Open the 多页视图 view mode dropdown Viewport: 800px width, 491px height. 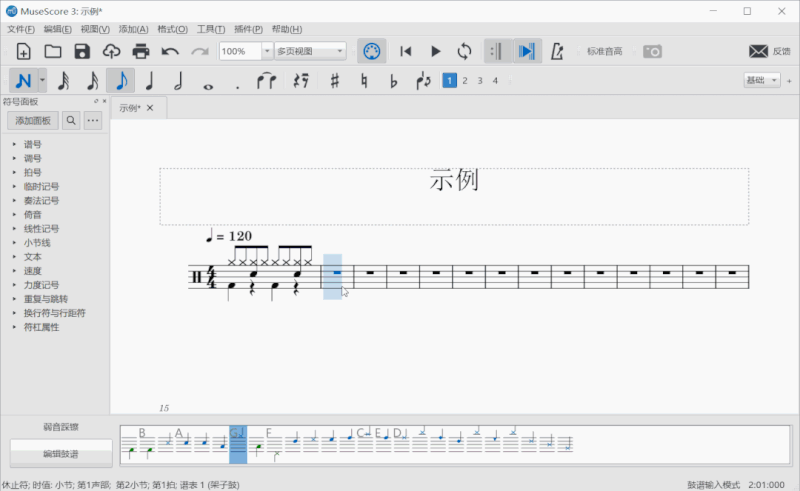click(x=310, y=52)
